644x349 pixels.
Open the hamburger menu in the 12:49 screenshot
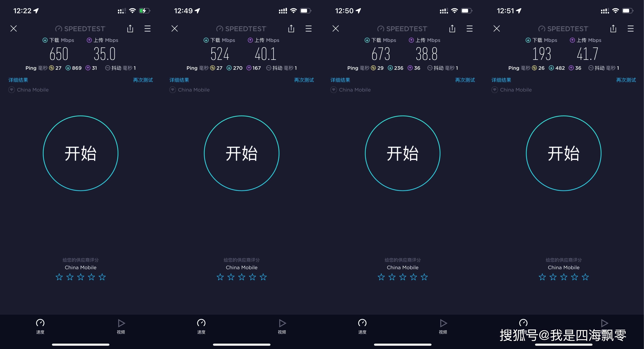coord(308,29)
